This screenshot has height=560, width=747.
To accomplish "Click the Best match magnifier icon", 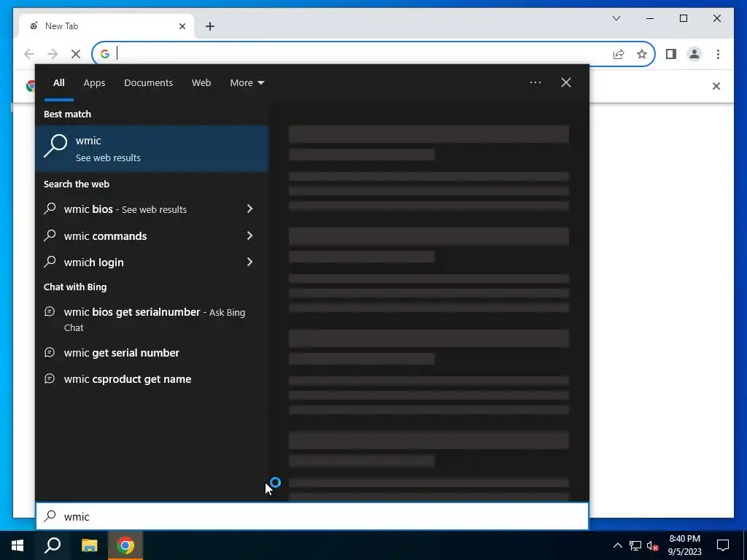I will pyautogui.click(x=55, y=145).
